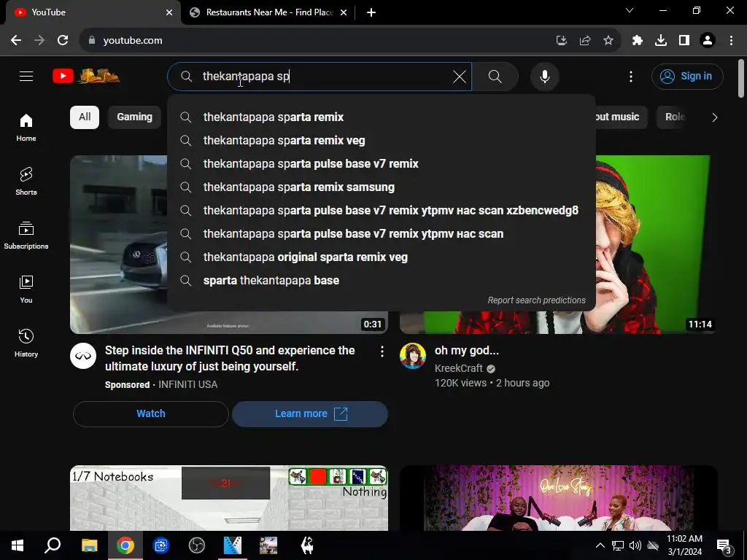Open the YouTube hamburger guide menu

[26, 76]
